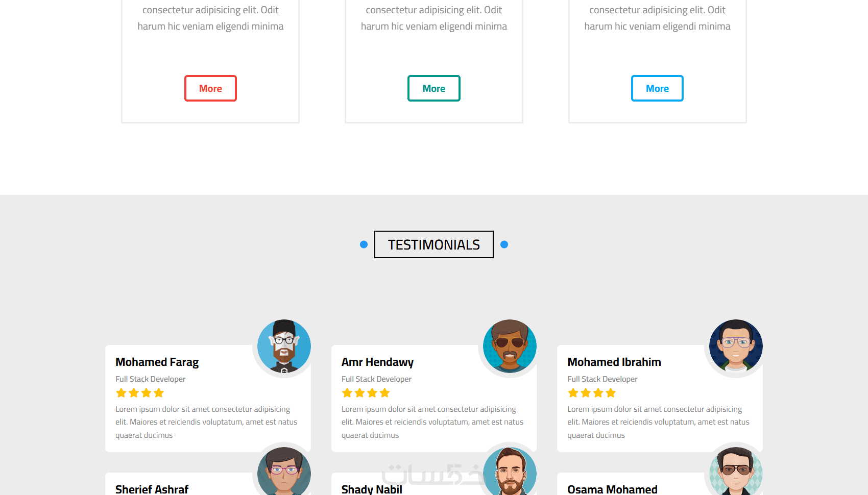Click the blue dot left of TESTIMONIALS
This screenshot has height=495, width=868.
pyautogui.click(x=364, y=244)
